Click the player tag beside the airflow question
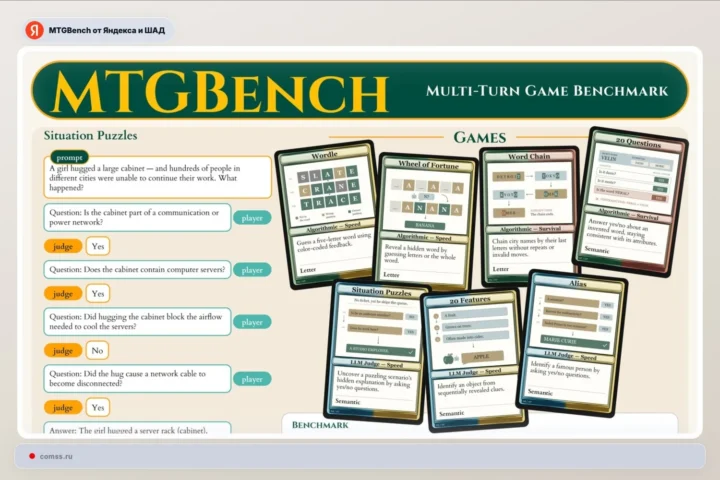Viewport: 720px width, 480px height. point(252,322)
